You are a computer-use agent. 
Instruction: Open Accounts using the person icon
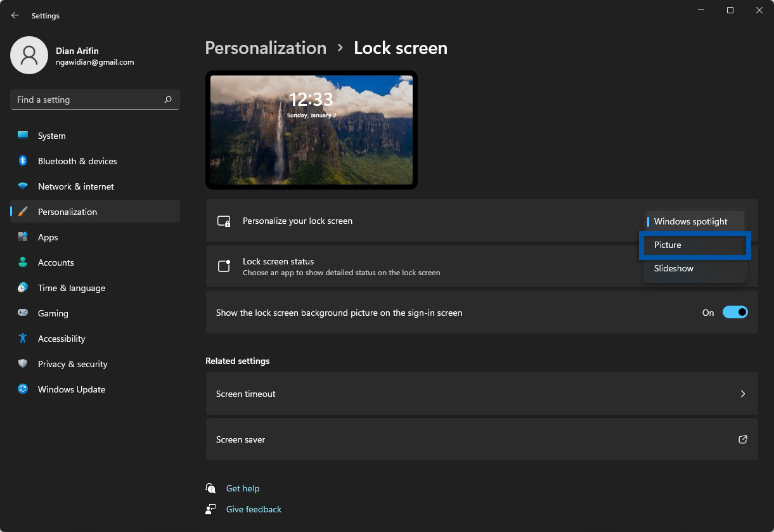click(x=23, y=263)
